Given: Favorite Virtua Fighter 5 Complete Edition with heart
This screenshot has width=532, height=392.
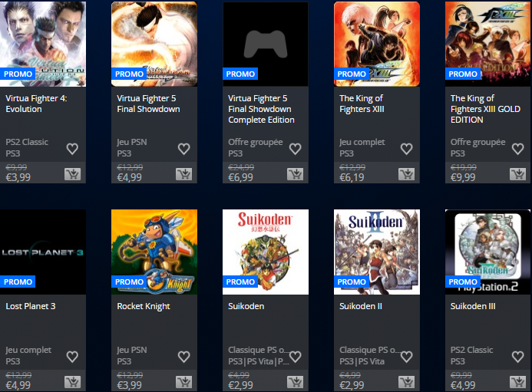Looking at the screenshot, I should click(x=295, y=149).
